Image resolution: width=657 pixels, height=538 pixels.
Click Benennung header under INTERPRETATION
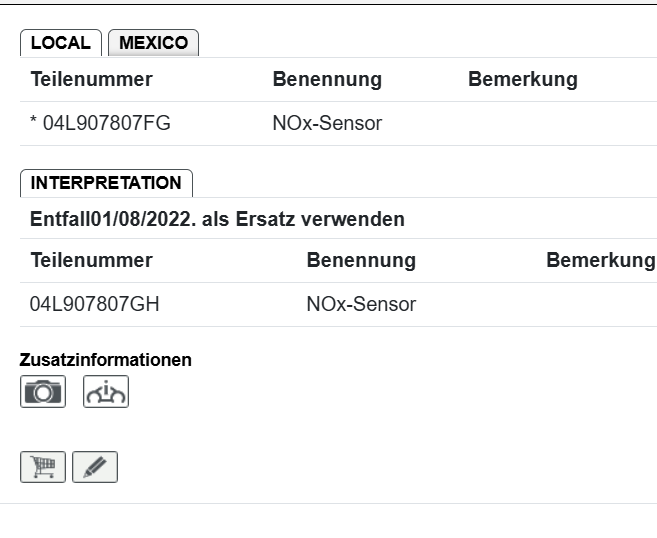coord(361,260)
